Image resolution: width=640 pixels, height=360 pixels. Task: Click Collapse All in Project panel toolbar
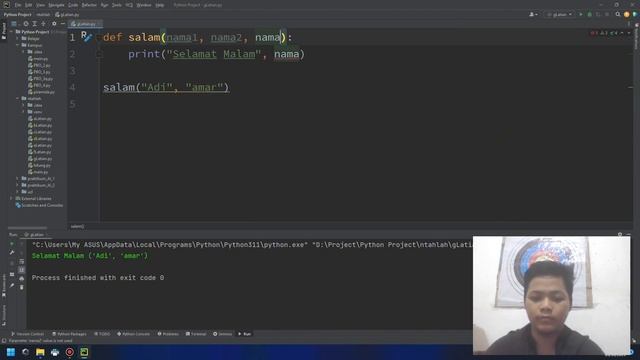tap(44, 24)
